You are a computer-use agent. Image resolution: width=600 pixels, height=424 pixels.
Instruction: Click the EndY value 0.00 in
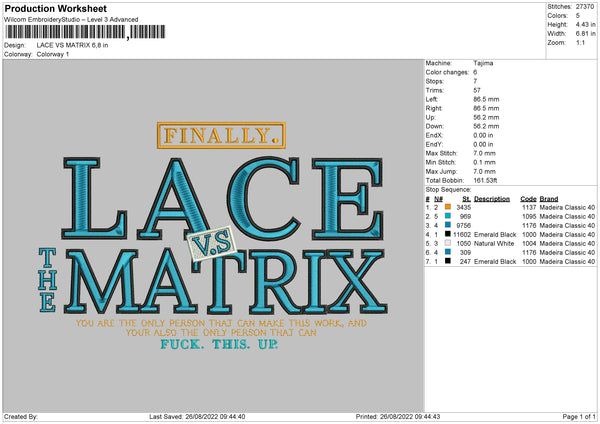coord(483,144)
